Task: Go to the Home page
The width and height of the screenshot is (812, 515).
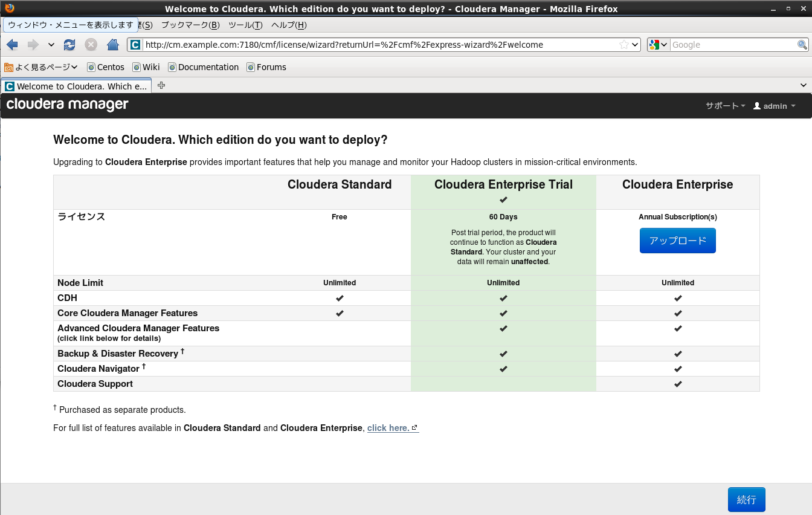Action: pyautogui.click(x=112, y=45)
